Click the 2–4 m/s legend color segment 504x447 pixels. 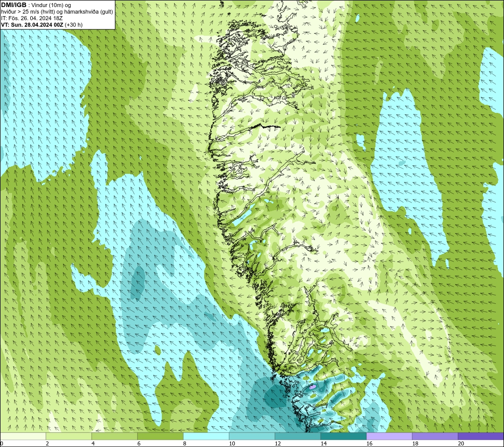click(69, 436)
